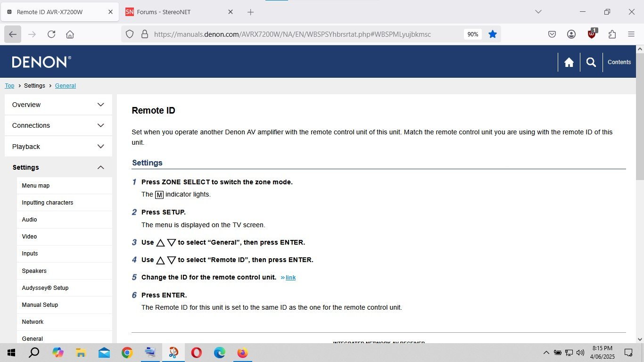Select Video in the Settings sidebar
The width and height of the screenshot is (644, 362).
[65, 237]
